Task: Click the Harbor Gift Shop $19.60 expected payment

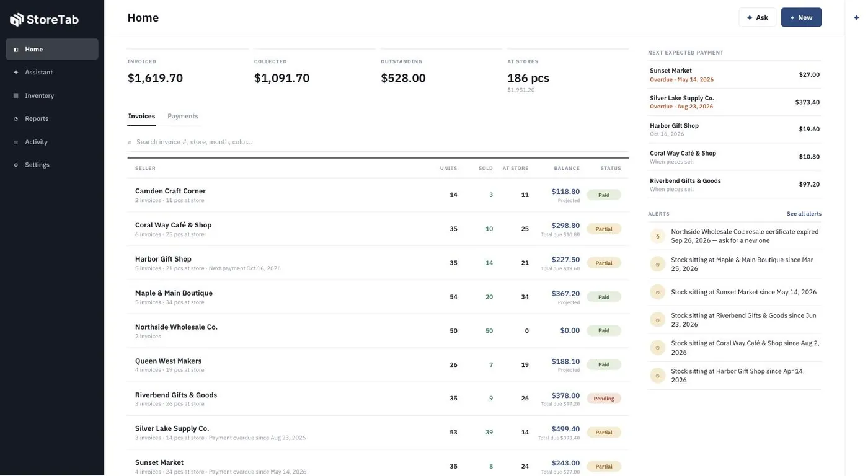Action: [735, 130]
